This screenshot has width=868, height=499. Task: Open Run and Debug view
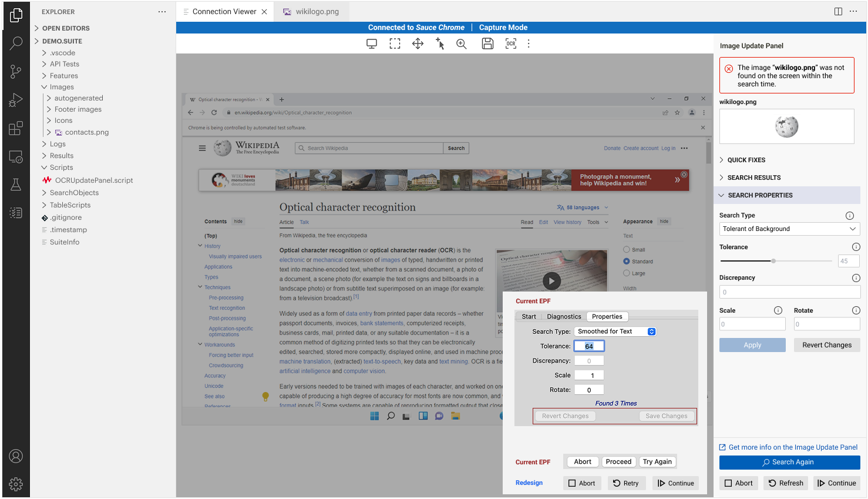coord(16,100)
